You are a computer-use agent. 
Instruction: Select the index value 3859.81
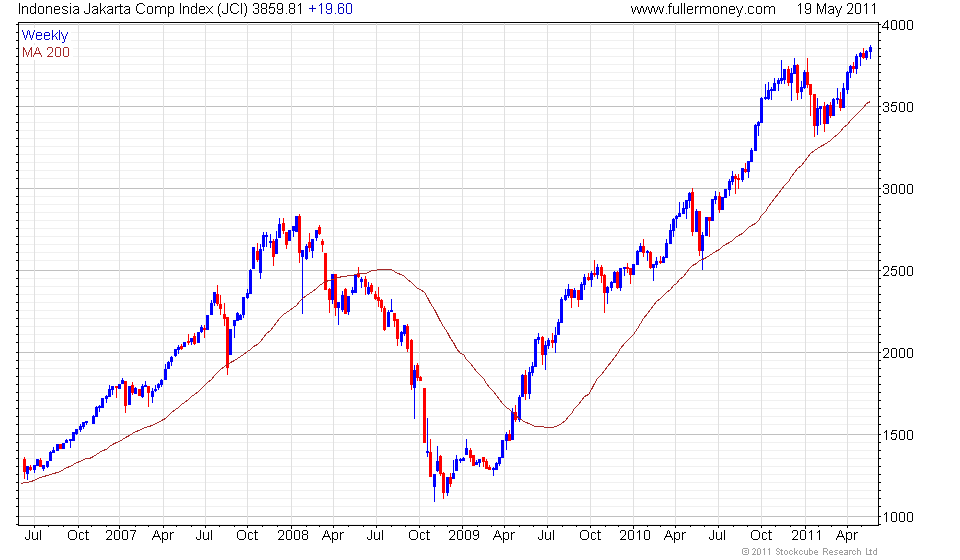pos(277,9)
